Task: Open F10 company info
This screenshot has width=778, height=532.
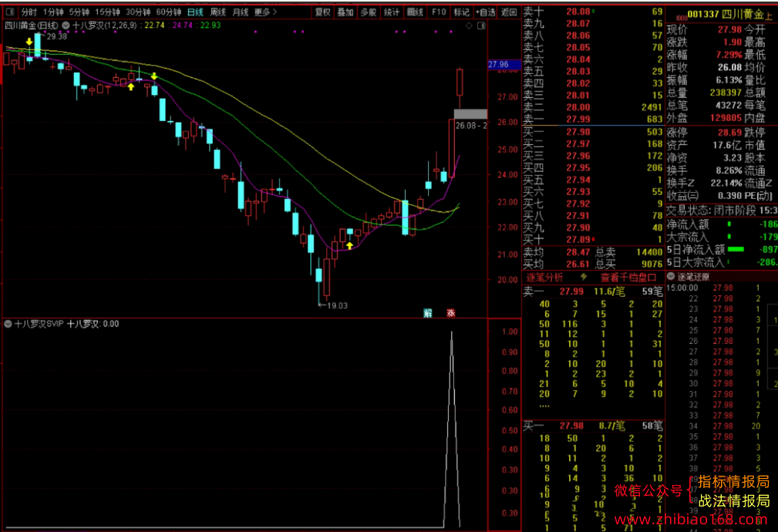Action: (439, 12)
